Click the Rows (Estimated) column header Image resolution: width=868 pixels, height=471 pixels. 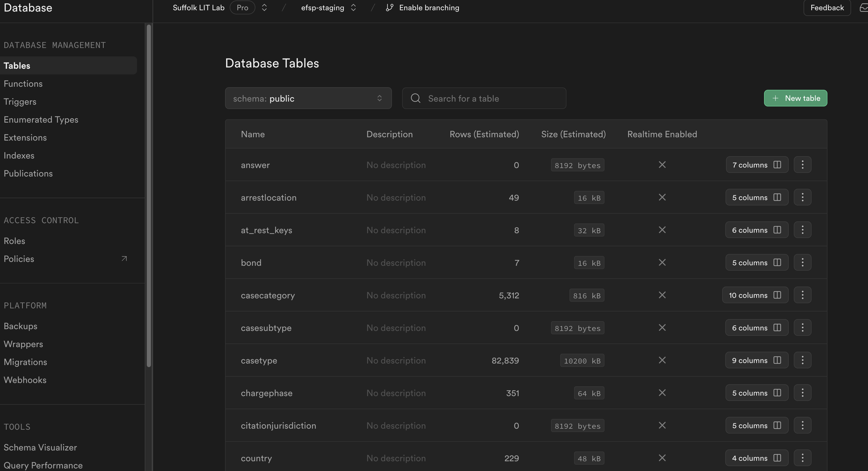[x=484, y=134]
